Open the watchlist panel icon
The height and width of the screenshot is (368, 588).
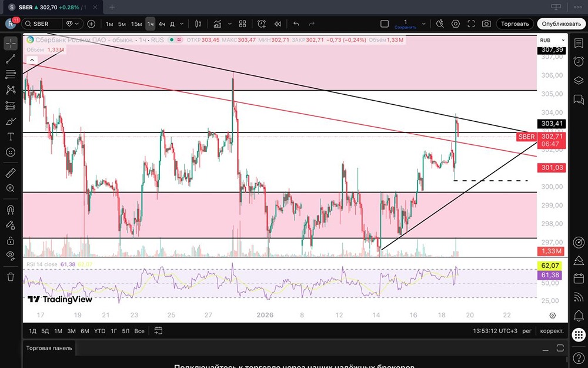click(x=579, y=43)
